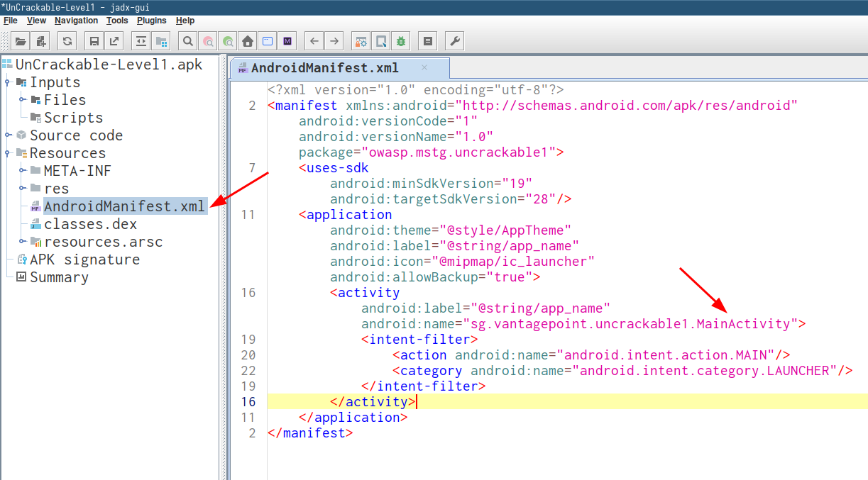Image resolution: width=868 pixels, height=480 pixels.
Task: Navigate back with left arrow icon
Action: [x=314, y=40]
